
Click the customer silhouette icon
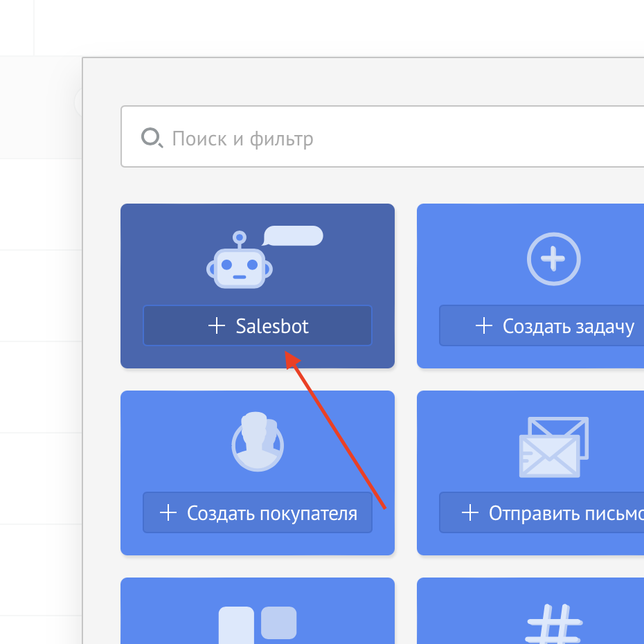coord(257,442)
